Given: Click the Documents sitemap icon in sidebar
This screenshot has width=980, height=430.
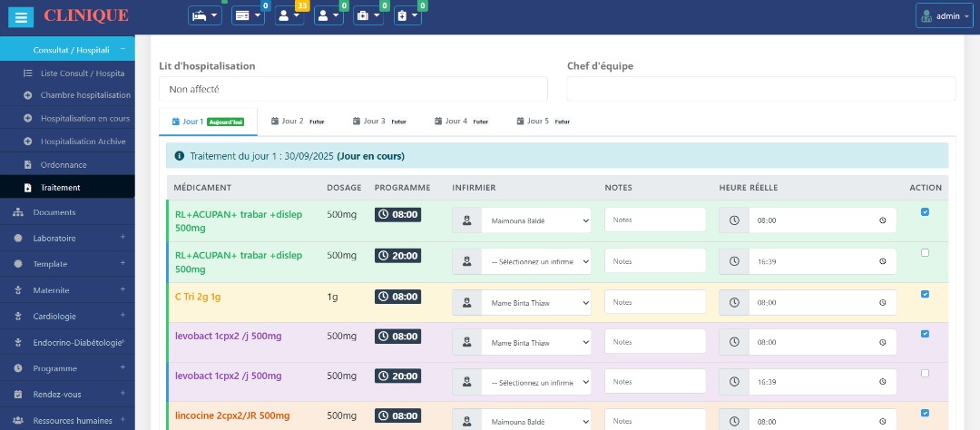Looking at the screenshot, I should pos(19,212).
